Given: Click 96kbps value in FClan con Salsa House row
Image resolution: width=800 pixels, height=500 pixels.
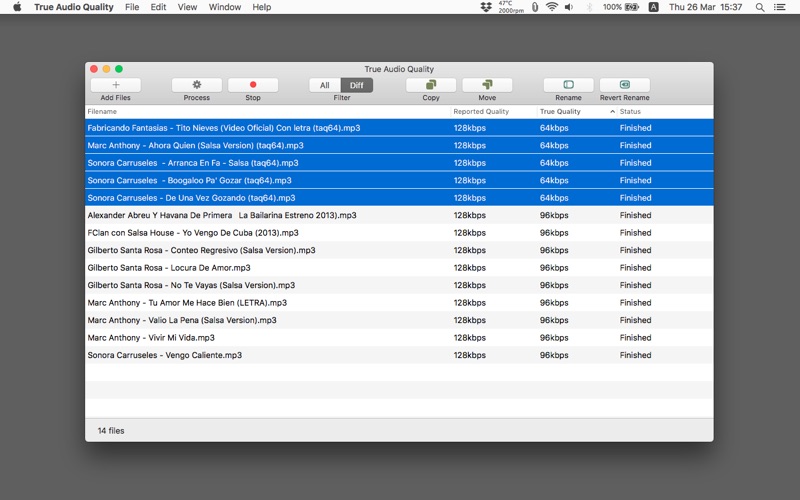Looking at the screenshot, I should 554,233.
